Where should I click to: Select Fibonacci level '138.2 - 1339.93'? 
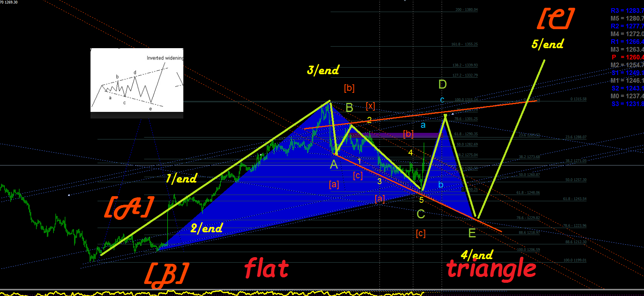[465, 65]
